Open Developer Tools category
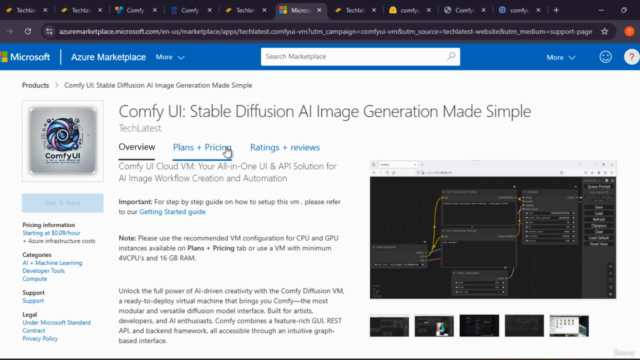This screenshot has height=360, width=640. coord(43,271)
